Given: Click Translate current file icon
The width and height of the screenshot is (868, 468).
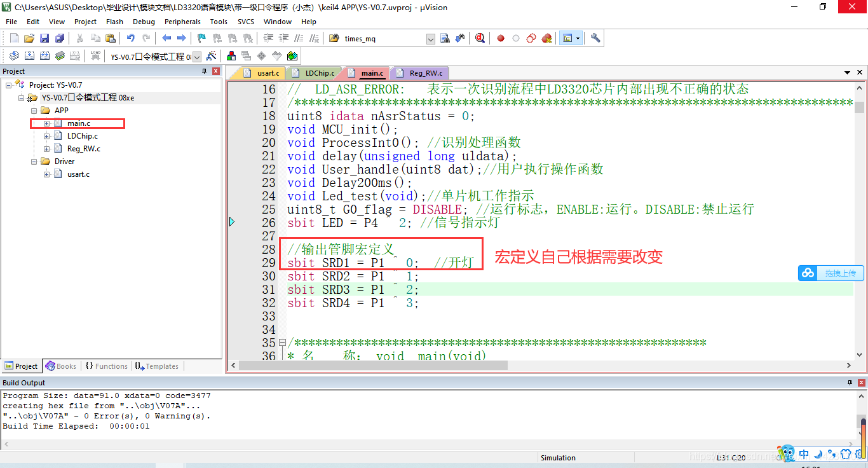Looking at the screenshot, I should [x=14, y=56].
